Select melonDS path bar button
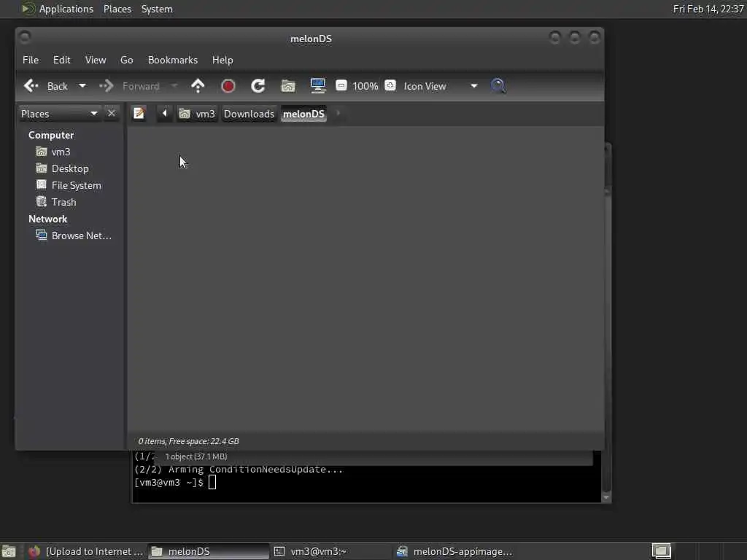Screen dimensions: 747x560 [x=303, y=114]
